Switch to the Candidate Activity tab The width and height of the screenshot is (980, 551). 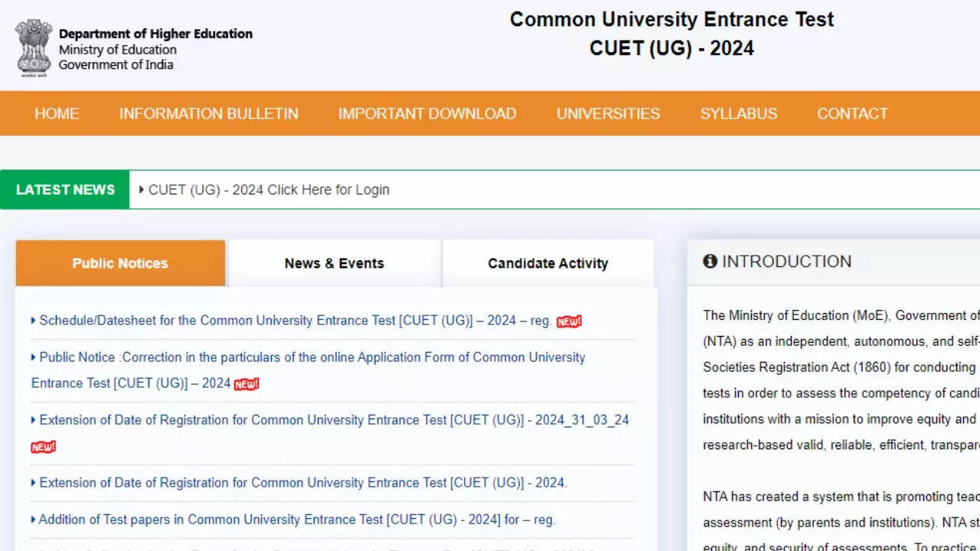tap(547, 263)
